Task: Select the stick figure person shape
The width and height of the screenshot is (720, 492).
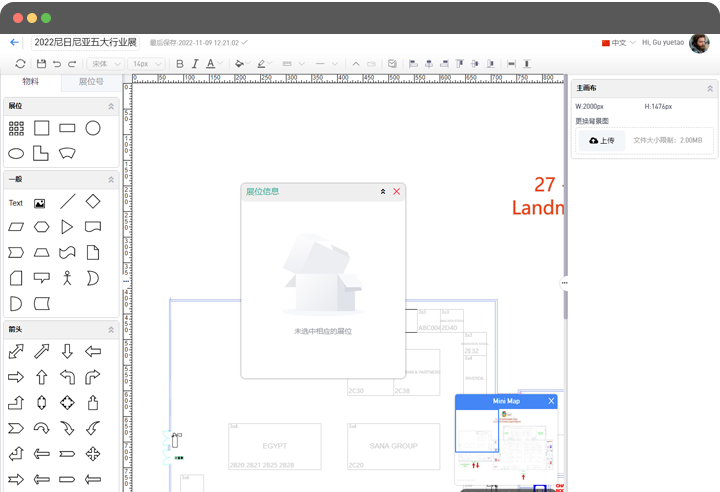Action: [67, 278]
